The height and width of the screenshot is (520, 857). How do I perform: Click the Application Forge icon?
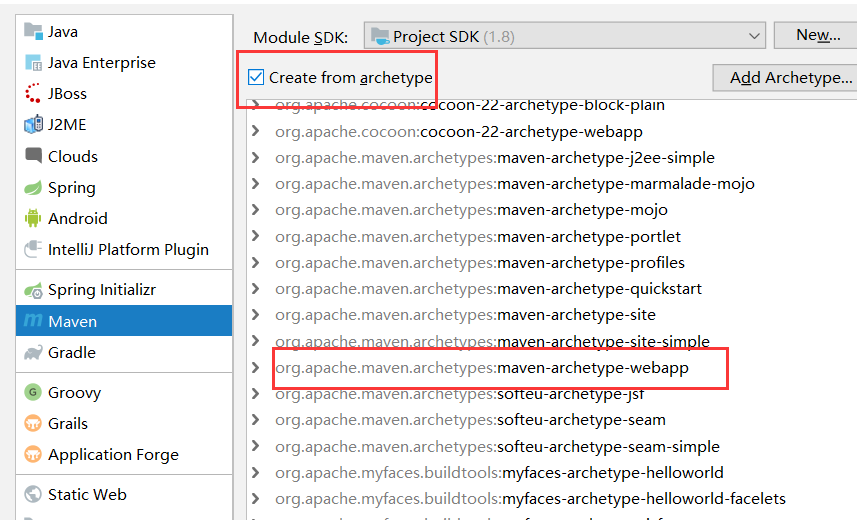tap(33, 454)
